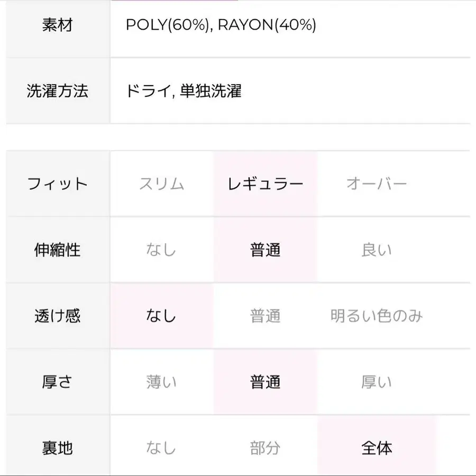
Task: Click 普通 in the 透け感 row
Action: coord(265,316)
